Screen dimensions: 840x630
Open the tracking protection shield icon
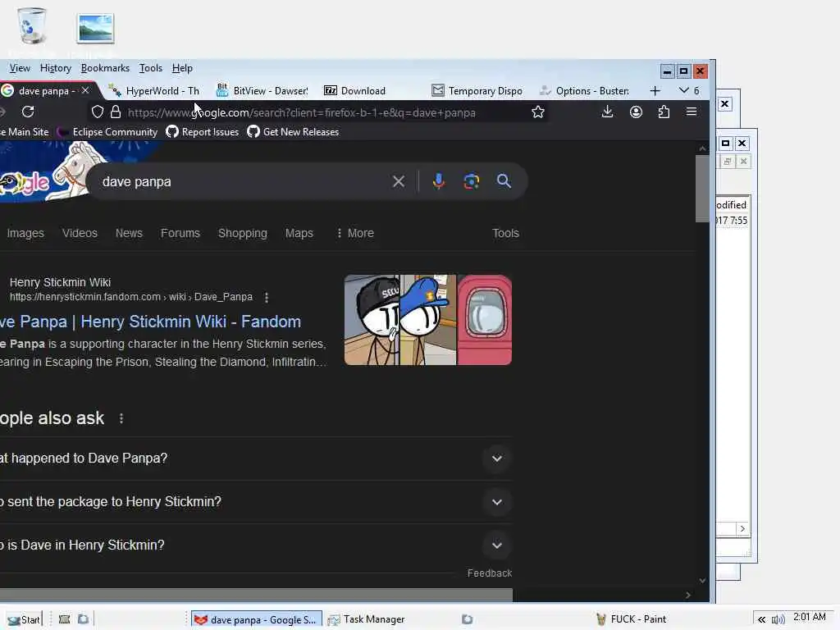coord(97,112)
